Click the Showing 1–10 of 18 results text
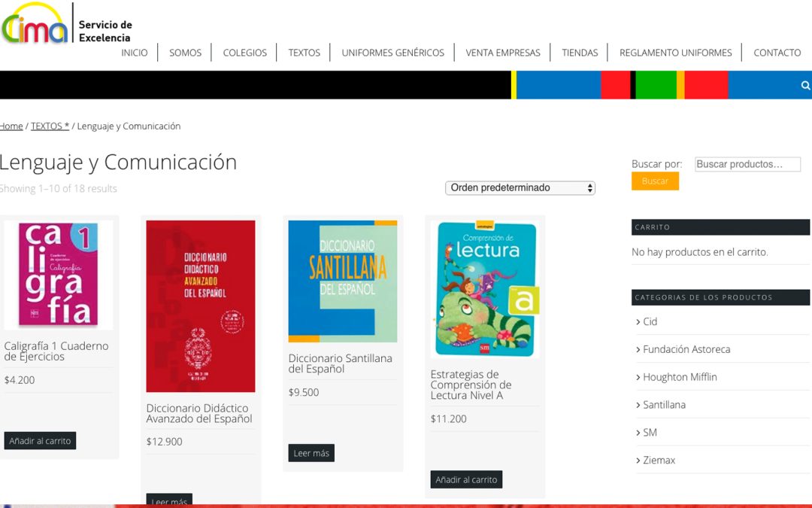Screen dimensions: 812x508 point(58,189)
